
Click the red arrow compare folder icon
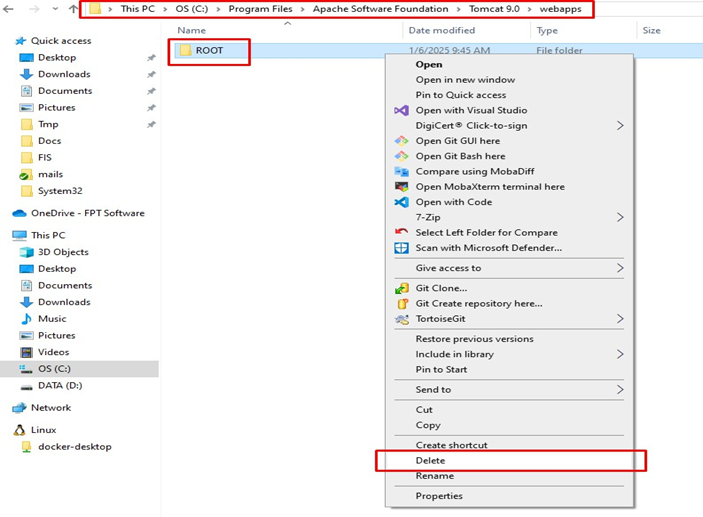tap(401, 232)
